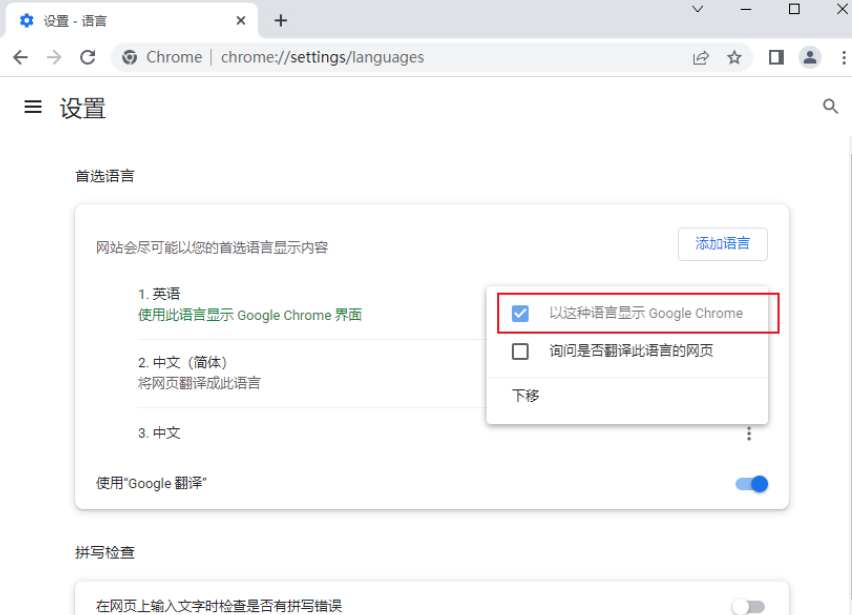Click the 将网页翻译成此语言 text
The width and height of the screenshot is (852, 615).
click(x=199, y=383)
